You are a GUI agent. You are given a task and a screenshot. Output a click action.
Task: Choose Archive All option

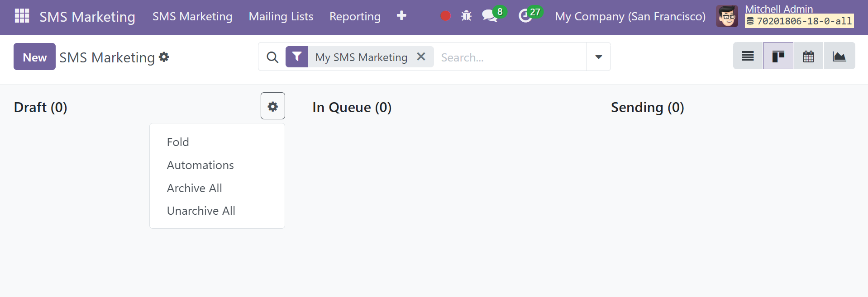coord(217,188)
